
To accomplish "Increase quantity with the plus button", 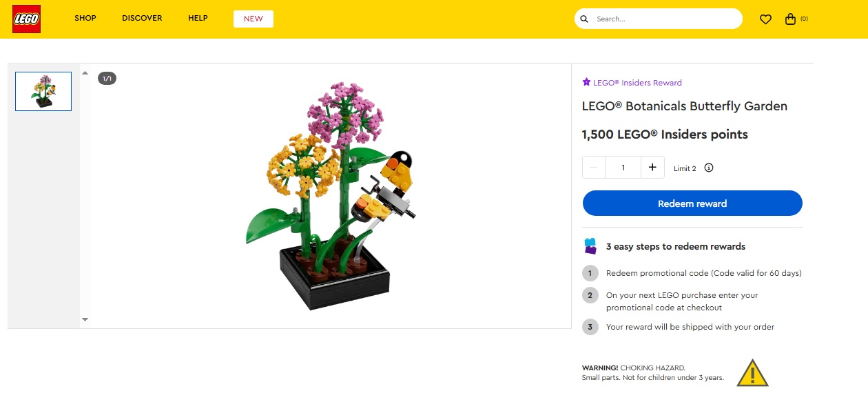I will pos(652,167).
